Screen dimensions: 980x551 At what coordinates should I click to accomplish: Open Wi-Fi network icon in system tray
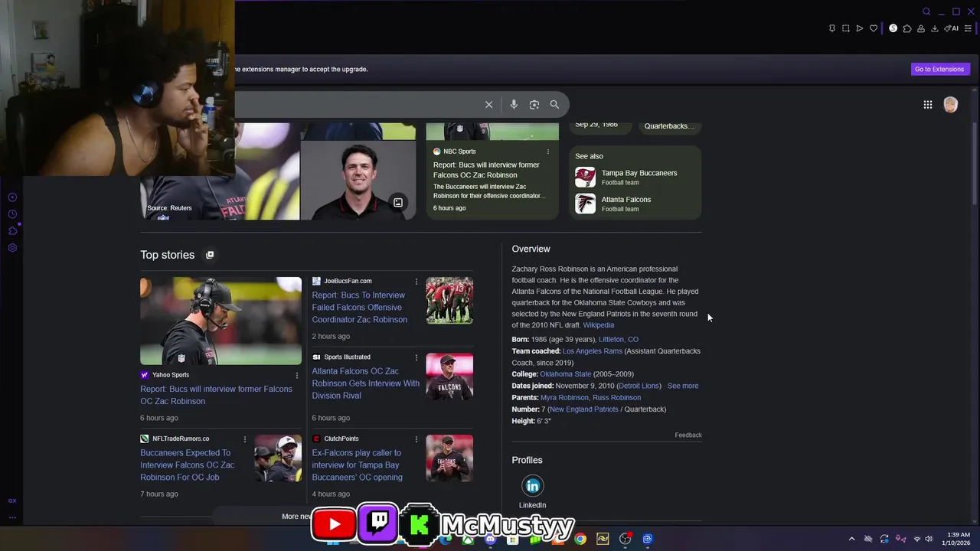click(917, 539)
